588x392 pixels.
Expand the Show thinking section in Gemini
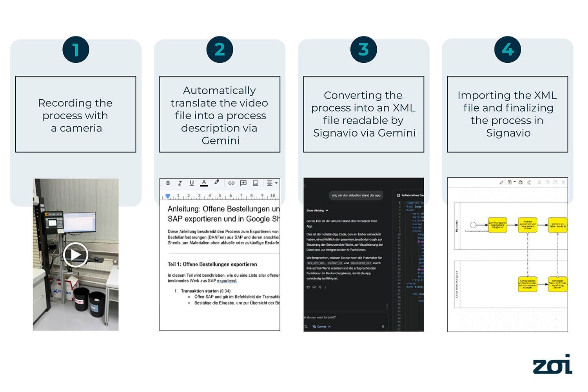pyautogui.click(x=317, y=210)
